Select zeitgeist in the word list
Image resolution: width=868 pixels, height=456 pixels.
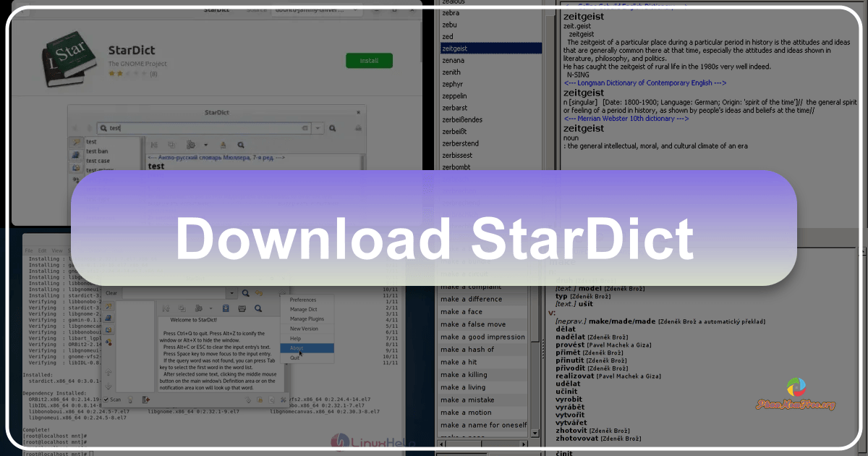[456, 48]
